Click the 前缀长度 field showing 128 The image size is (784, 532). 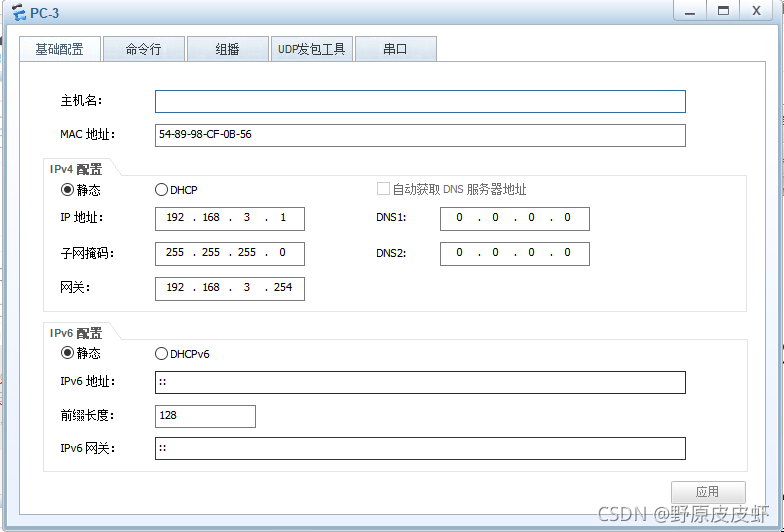[205, 416]
